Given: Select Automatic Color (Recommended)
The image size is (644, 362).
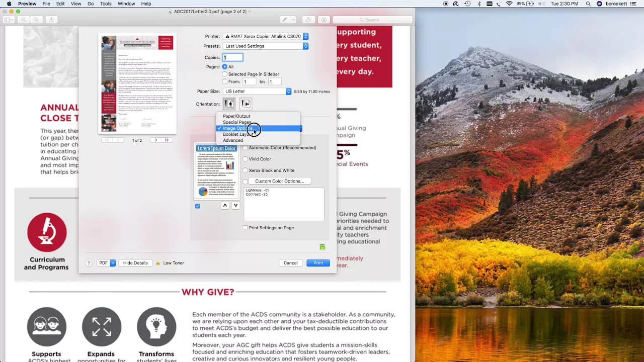Looking at the screenshot, I should pyautogui.click(x=246, y=148).
